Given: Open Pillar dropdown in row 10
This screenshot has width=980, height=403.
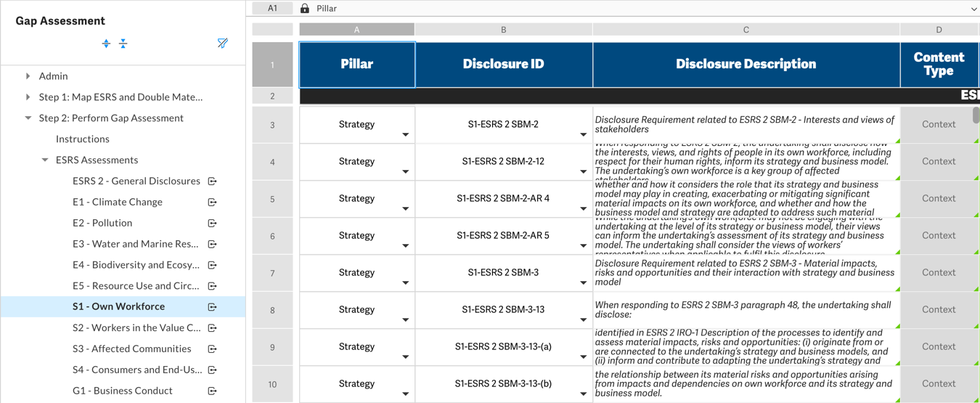Looking at the screenshot, I should 406,394.
